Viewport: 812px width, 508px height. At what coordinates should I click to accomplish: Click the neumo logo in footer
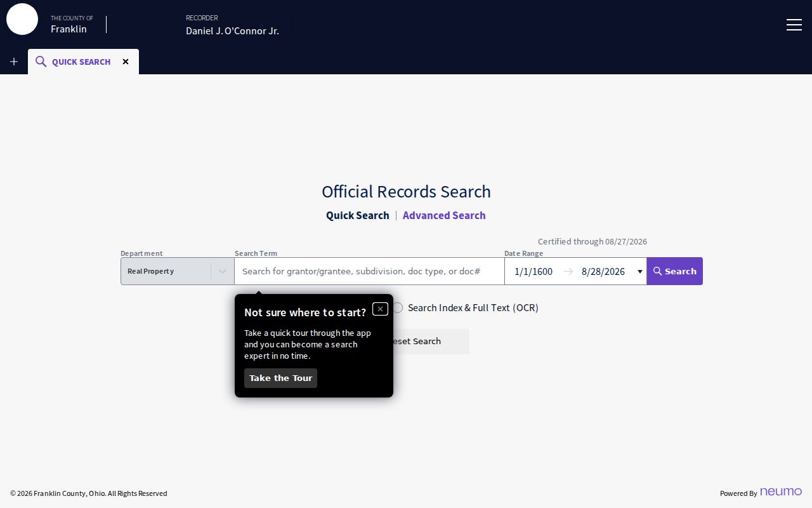(781, 491)
